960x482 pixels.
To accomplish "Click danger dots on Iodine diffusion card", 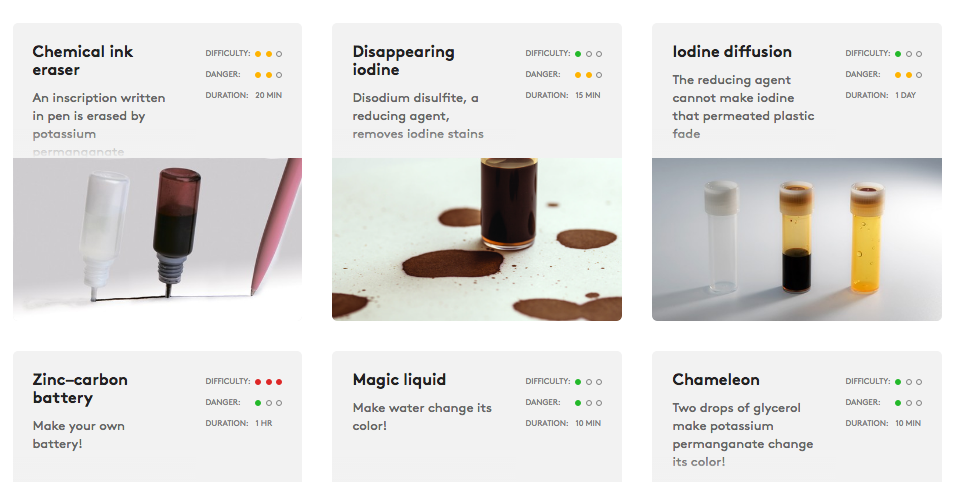I will (x=909, y=75).
